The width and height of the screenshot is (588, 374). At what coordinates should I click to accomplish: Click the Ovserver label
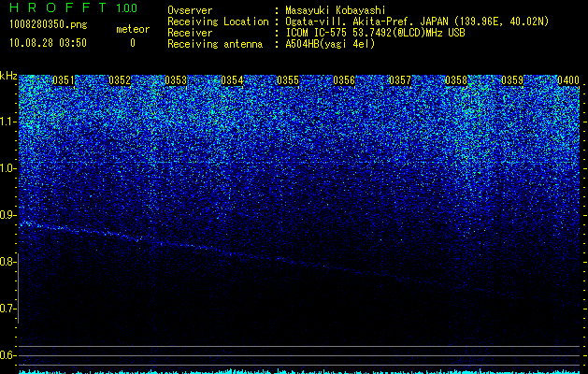(190, 10)
